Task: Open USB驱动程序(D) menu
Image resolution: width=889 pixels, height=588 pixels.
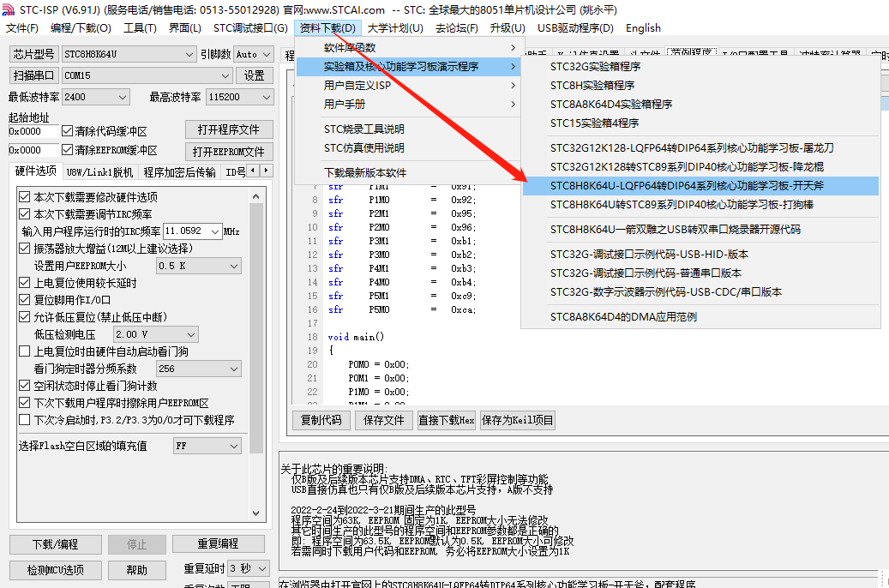Action: pyautogui.click(x=575, y=27)
